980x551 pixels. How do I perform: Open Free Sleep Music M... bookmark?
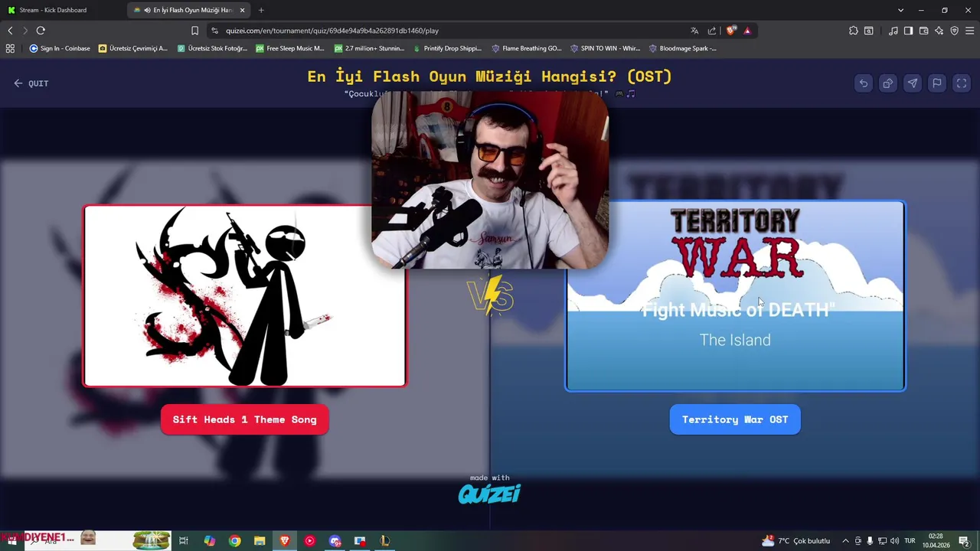tap(290, 48)
